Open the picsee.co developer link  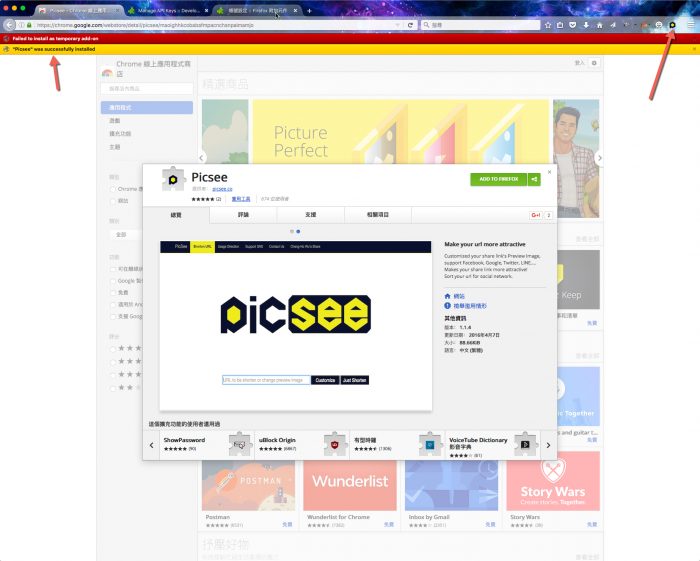coord(222,189)
